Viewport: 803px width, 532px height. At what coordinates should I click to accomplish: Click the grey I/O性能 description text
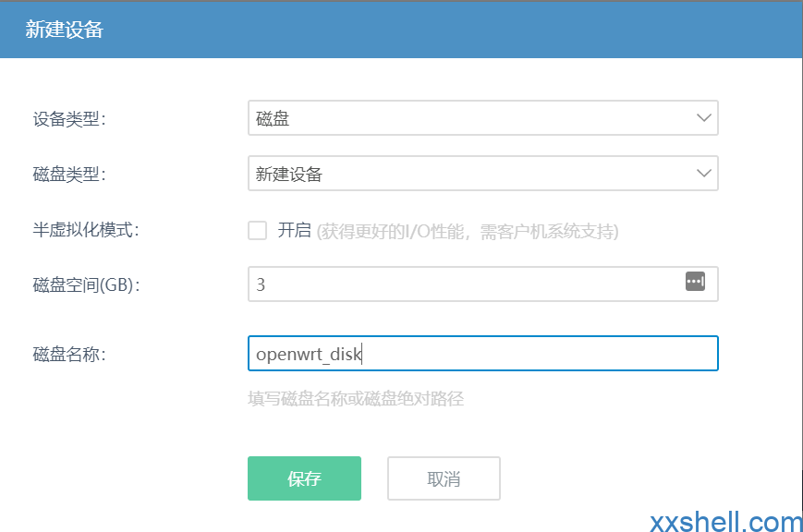(x=468, y=231)
